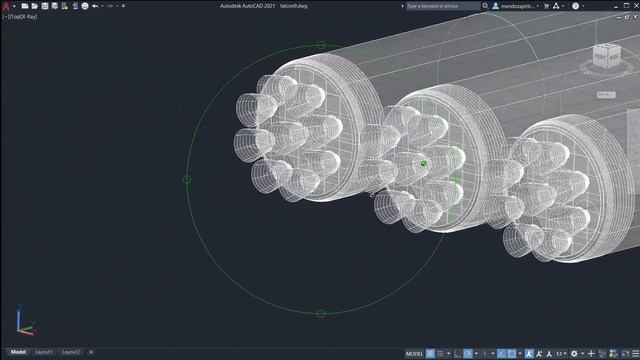The width and height of the screenshot is (640, 360).
Task: Toggle snap mode in status bar
Action: pyautogui.click(x=440, y=353)
